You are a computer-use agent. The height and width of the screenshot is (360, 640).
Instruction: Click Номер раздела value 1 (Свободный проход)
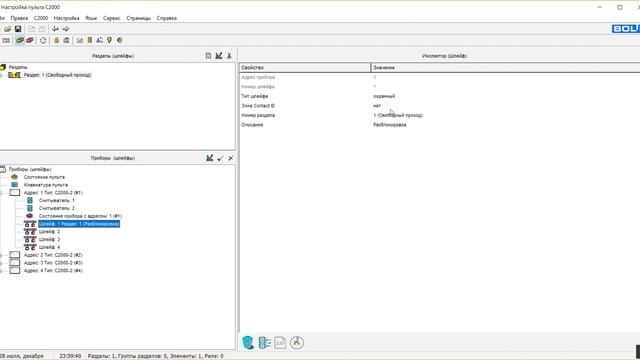pyautogui.click(x=398, y=116)
